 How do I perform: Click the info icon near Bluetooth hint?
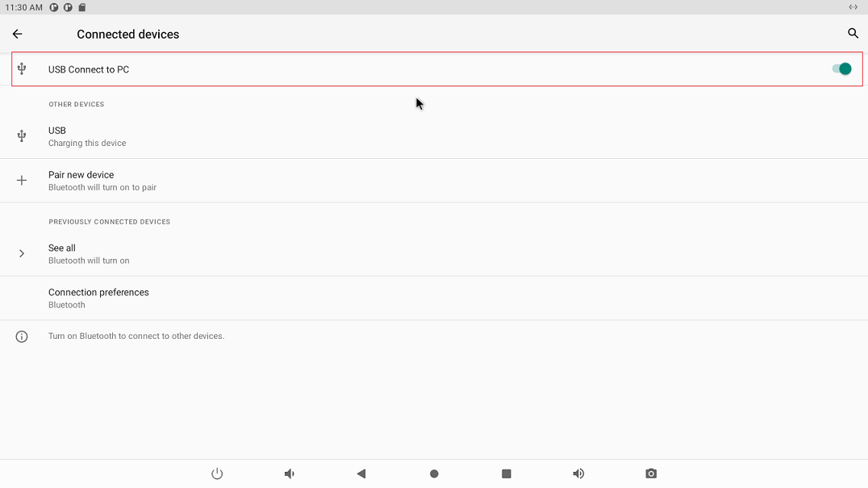(x=22, y=336)
